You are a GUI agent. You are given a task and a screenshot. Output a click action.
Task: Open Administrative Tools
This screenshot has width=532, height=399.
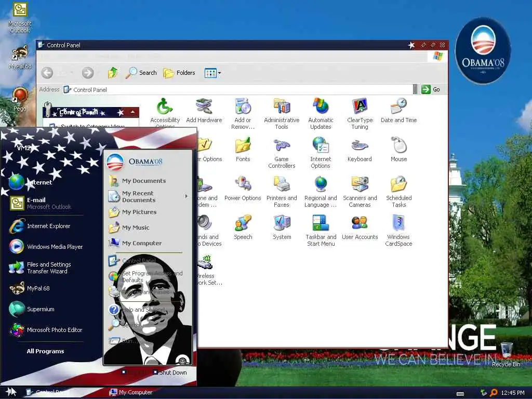tap(282, 114)
